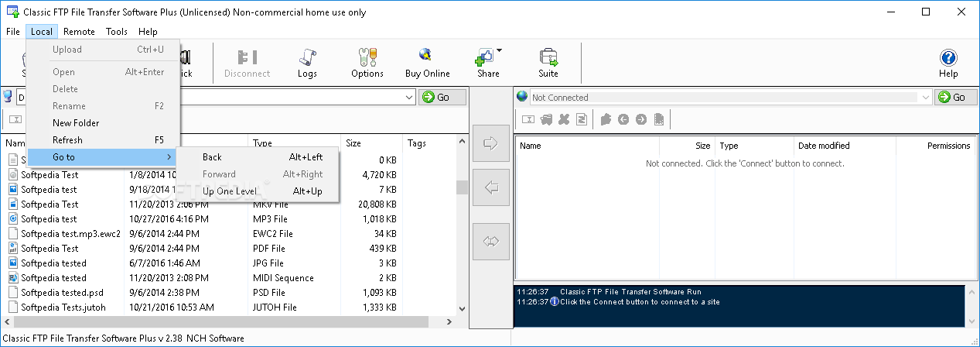This screenshot has width=980, height=347.
Task: Click the remote forward arrow icon
Action: tap(640, 119)
